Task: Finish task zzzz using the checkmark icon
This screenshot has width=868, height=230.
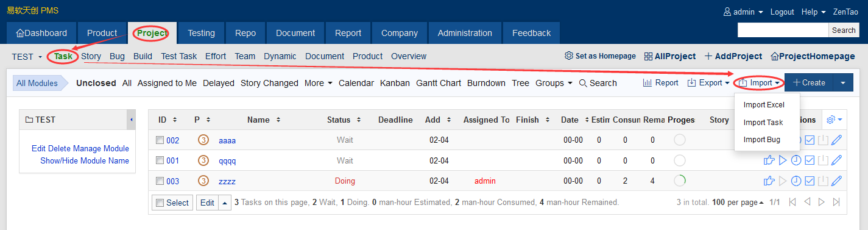Action: point(810,181)
